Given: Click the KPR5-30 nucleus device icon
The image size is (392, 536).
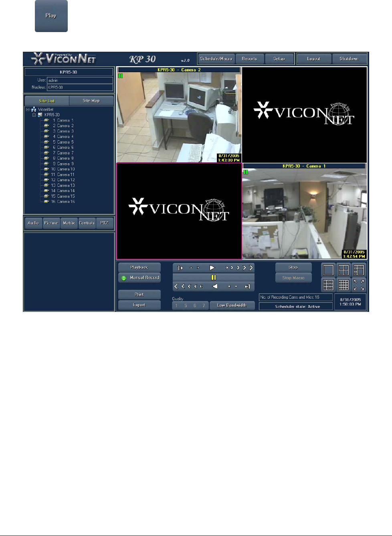Looking at the screenshot, I should tap(40, 115).
